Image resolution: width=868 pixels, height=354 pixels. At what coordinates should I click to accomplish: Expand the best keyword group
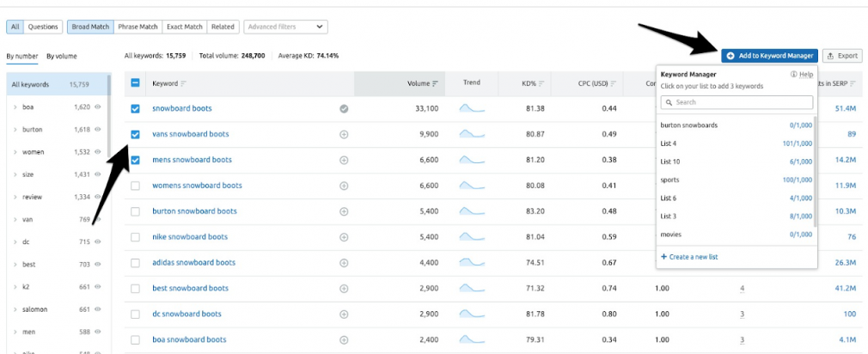coord(15,265)
